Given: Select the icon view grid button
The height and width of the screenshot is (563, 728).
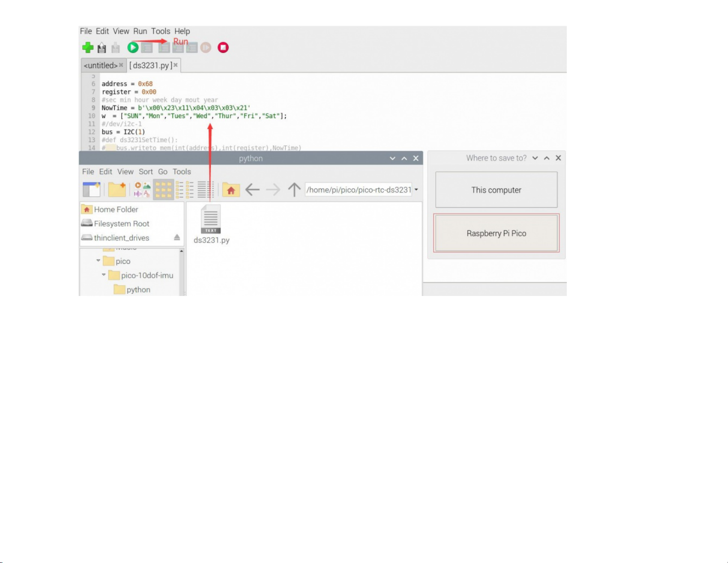Looking at the screenshot, I should [x=164, y=189].
